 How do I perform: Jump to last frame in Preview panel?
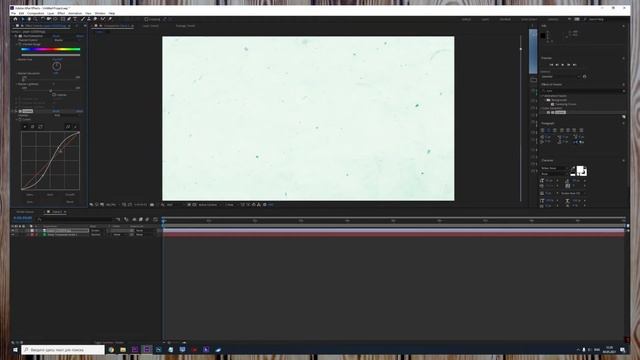click(574, 64)
